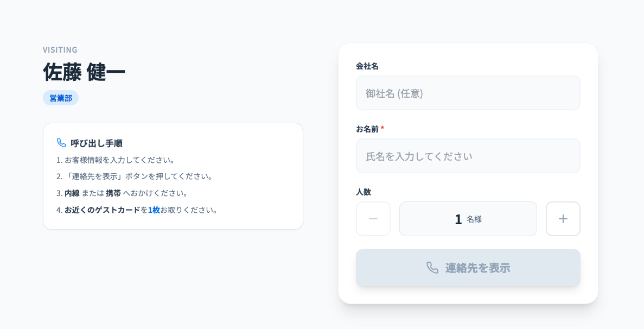644x329 pixels.
Task: Click the 人数 label above the counter
Action: tap(364, 192)
